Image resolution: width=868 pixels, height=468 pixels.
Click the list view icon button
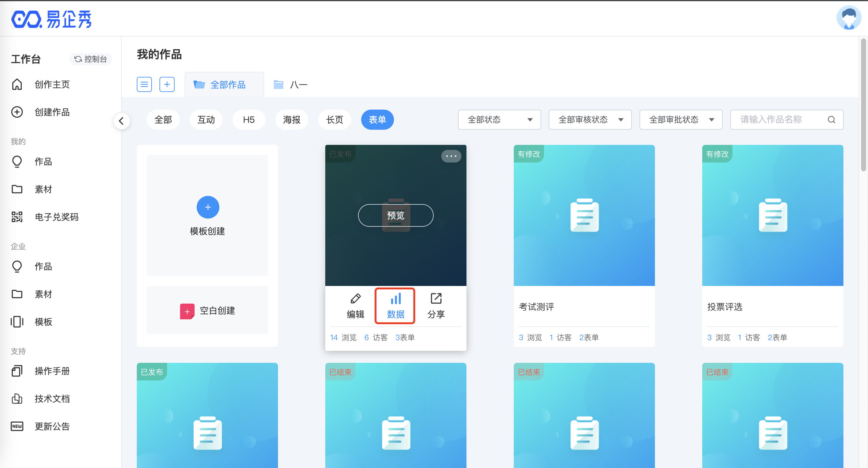[x=144, y=84]
